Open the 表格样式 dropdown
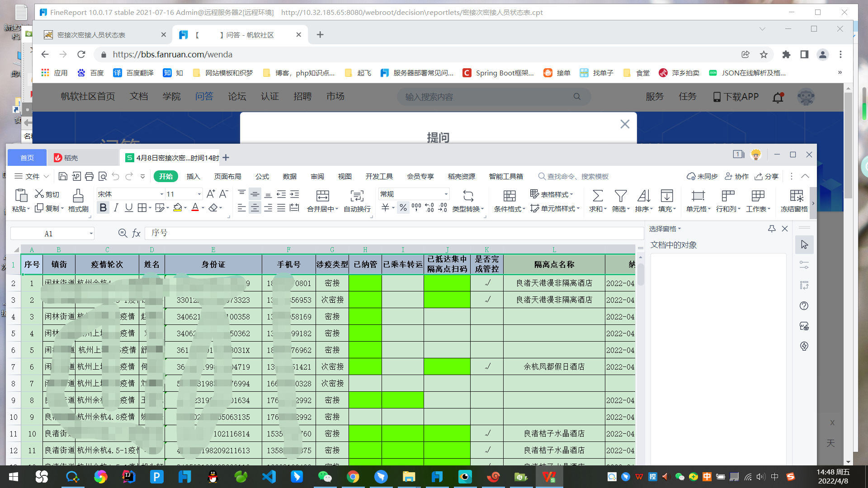 pyautogui.click(x=552, y=194)
